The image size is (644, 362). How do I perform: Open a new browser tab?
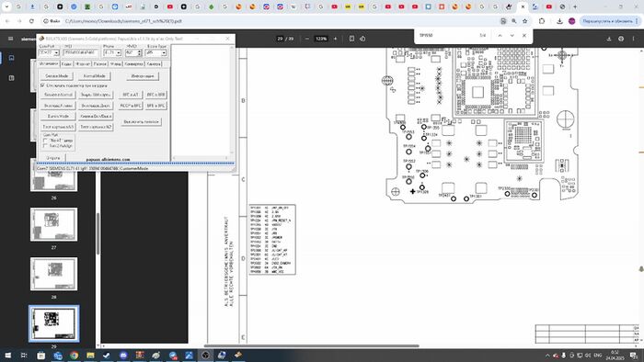click(575, 6)
